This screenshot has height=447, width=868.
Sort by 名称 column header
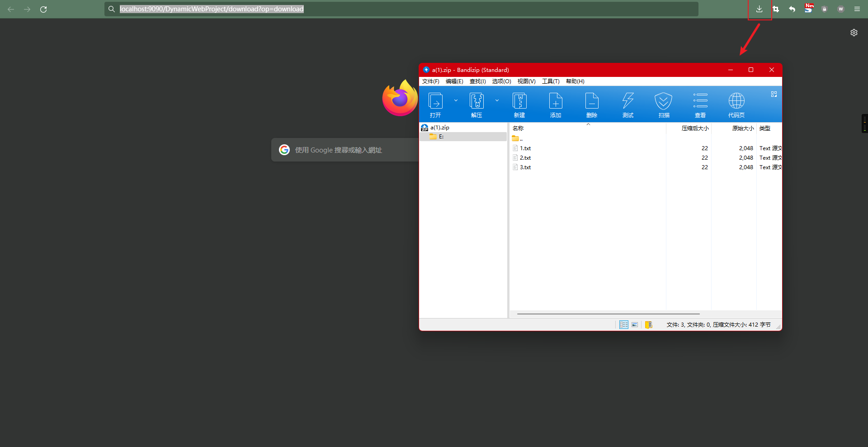(x=518, y=128)
